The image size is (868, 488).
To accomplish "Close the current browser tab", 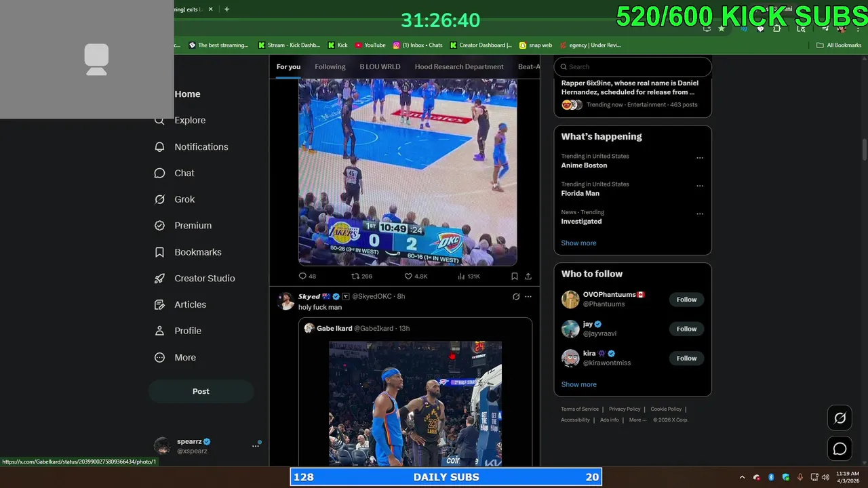I will (210, 9).
